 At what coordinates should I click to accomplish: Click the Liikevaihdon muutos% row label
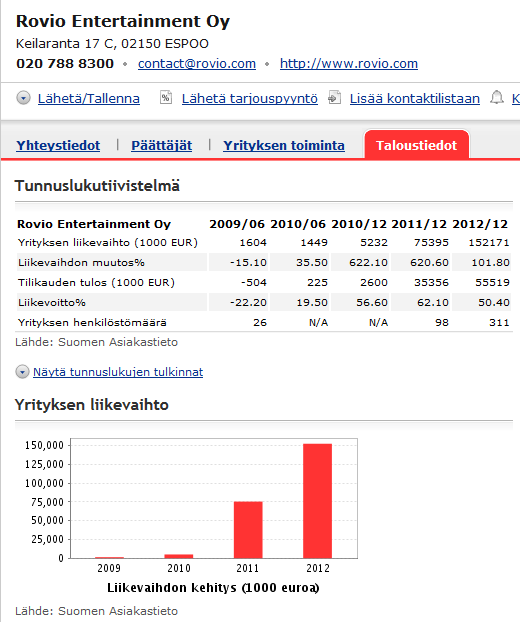[x=81, y=263]
